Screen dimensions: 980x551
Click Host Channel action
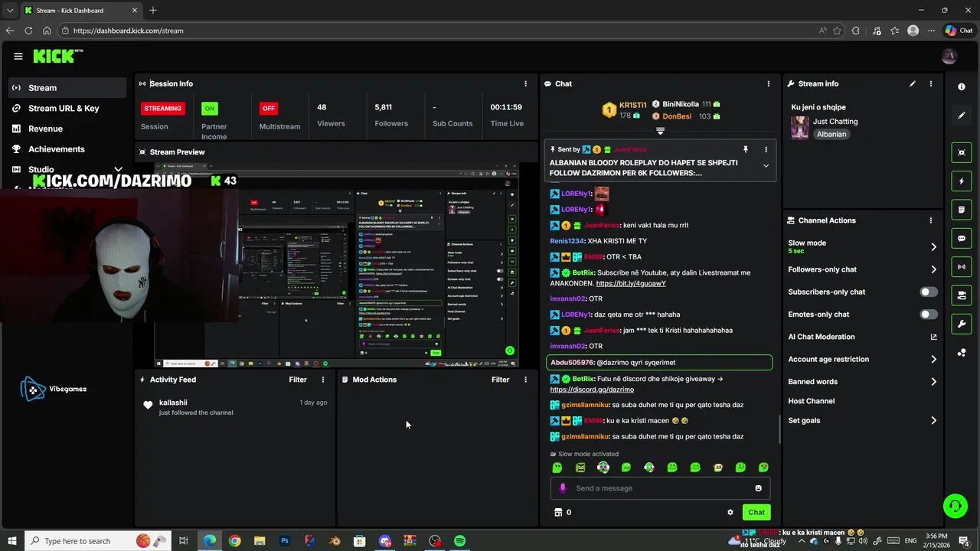812,401
